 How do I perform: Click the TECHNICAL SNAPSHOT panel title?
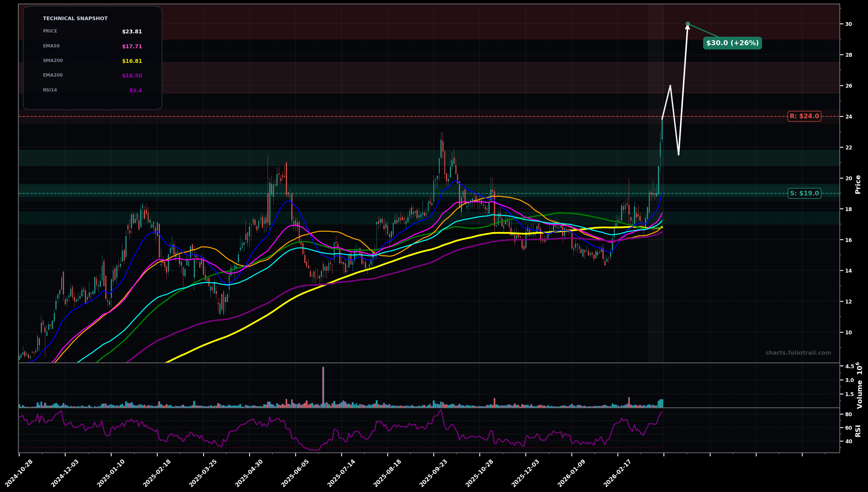click(x=75, y=18)
